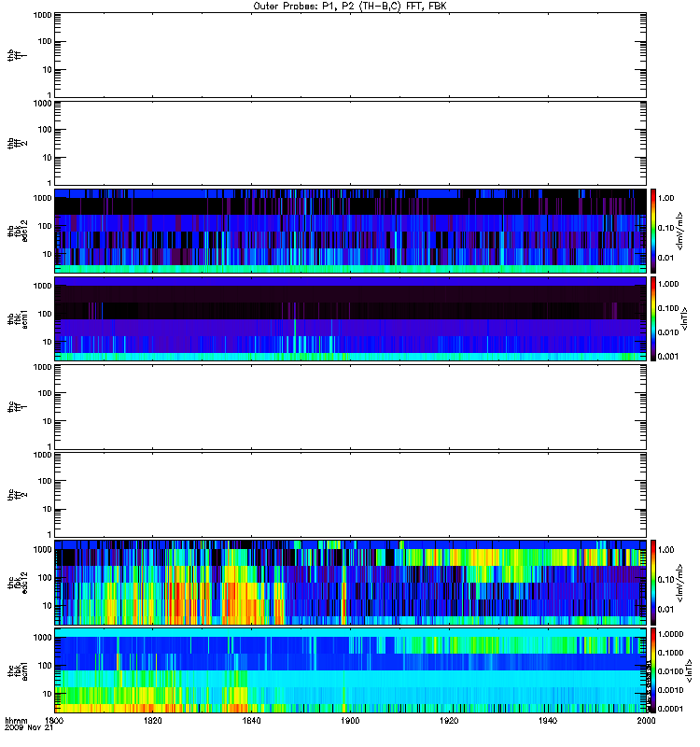Click the 1800 time axis label

[x=54, y=720]
